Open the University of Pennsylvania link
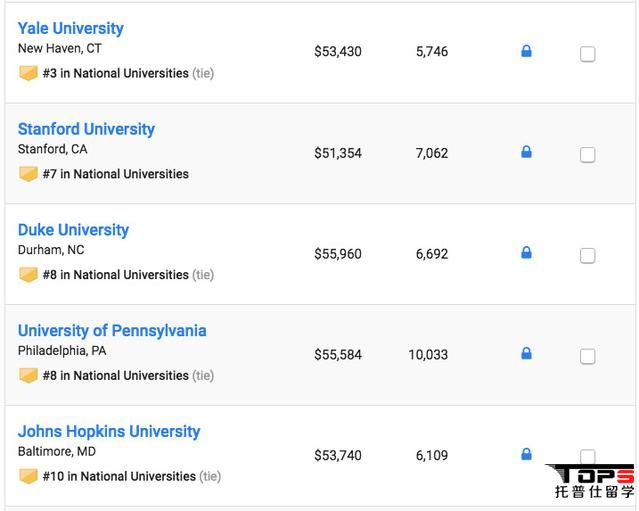This screenshot has height=511, width=639. (x=112, y=331)
